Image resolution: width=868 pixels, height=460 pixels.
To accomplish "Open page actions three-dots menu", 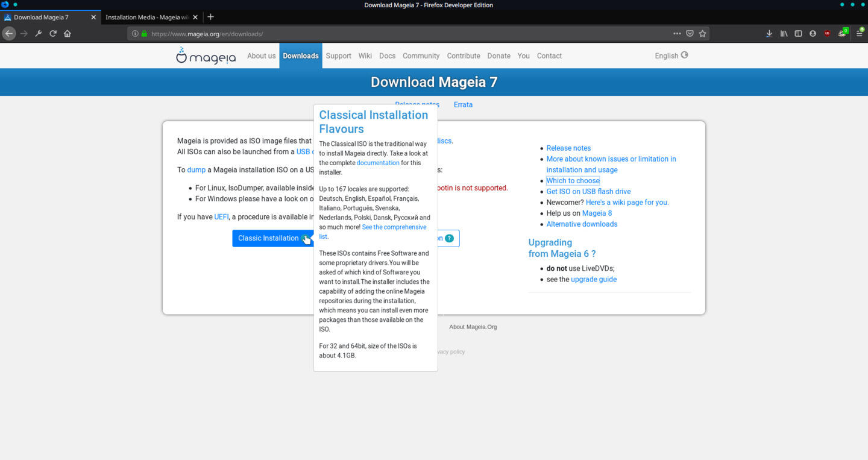I will (677, 34).
